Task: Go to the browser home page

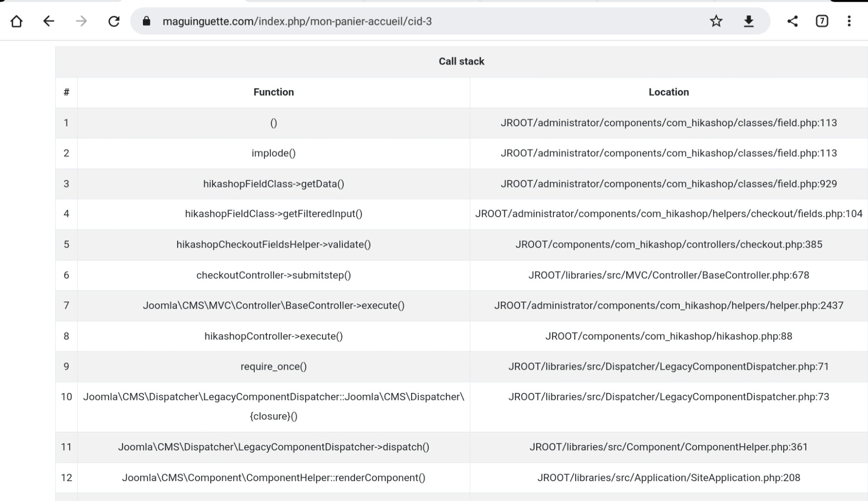Action: pyautogui.click(x=17, y=21)
